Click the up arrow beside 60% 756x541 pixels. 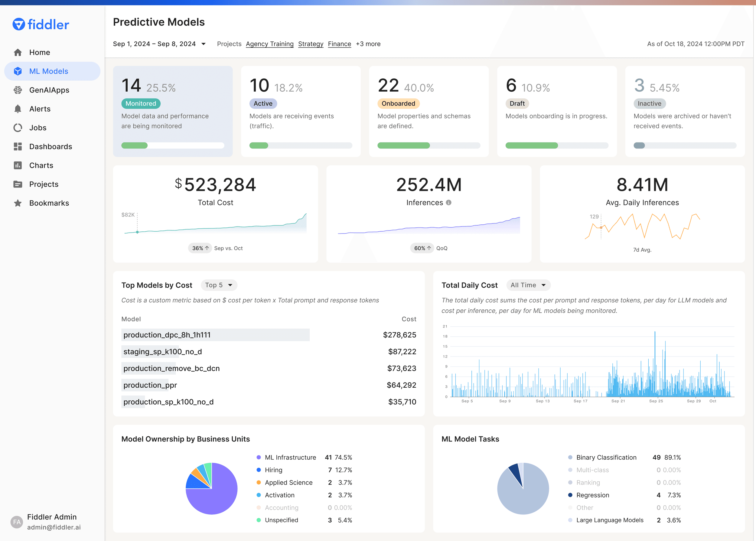click(x=429, y=248)
